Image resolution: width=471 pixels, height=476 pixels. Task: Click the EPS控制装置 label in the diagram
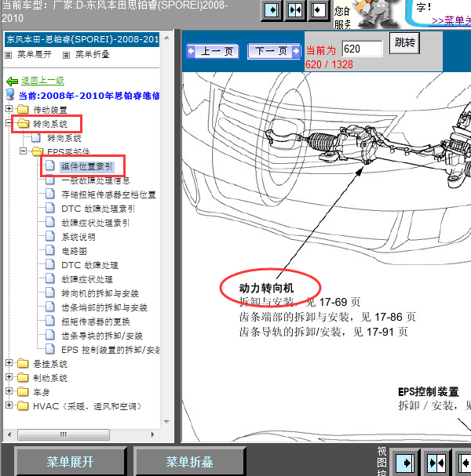(428, 391)
